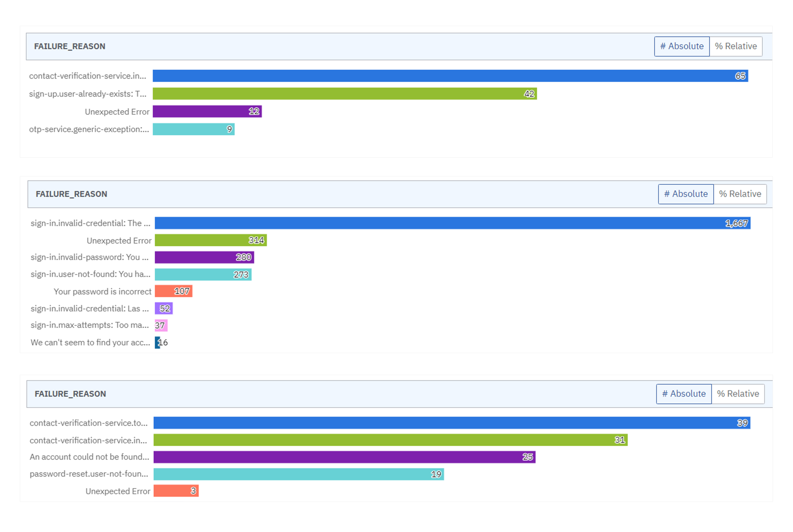Click the "sign-in.user-not-found" row label

tap(91, 274)
